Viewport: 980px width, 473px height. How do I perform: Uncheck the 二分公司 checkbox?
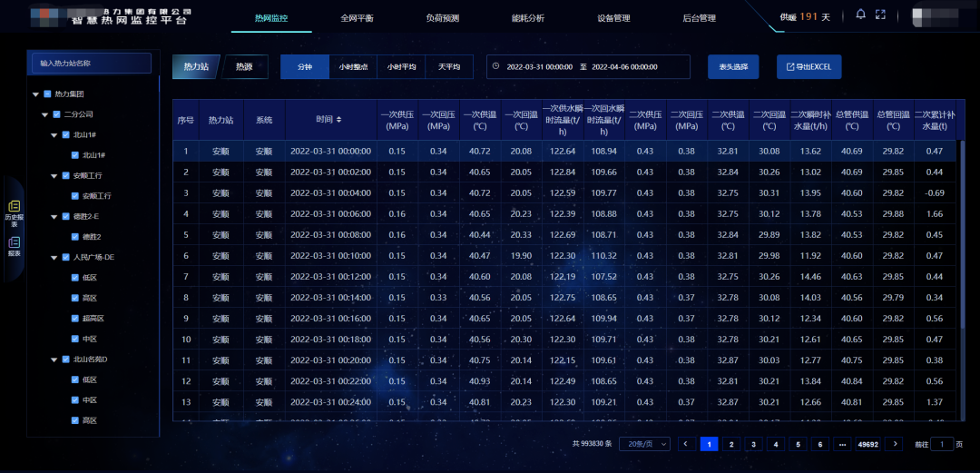(x=57, y=114)
